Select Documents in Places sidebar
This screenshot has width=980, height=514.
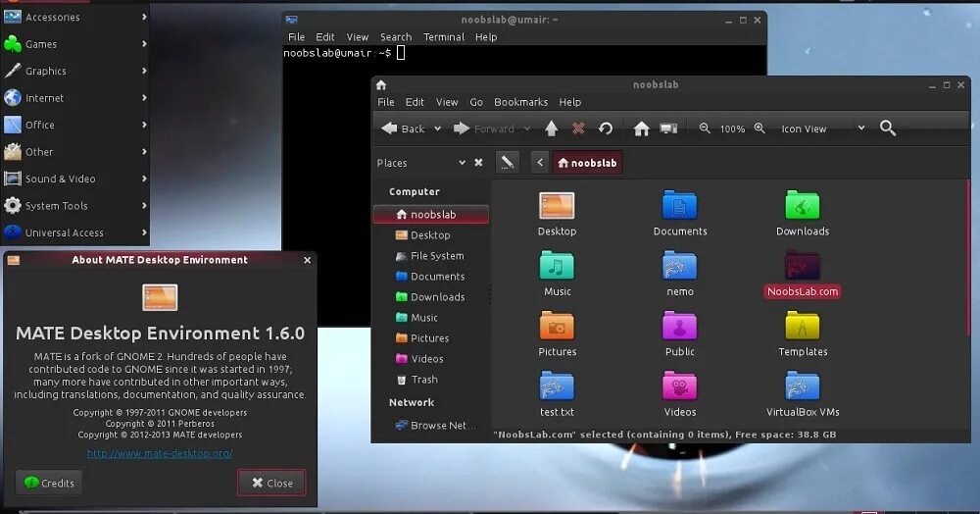(431, 277)
